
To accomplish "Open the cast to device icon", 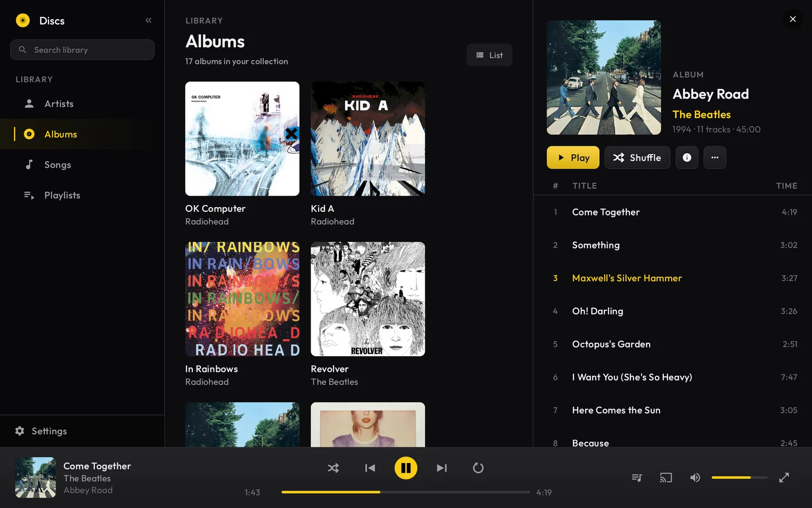I will click(666, 478).
